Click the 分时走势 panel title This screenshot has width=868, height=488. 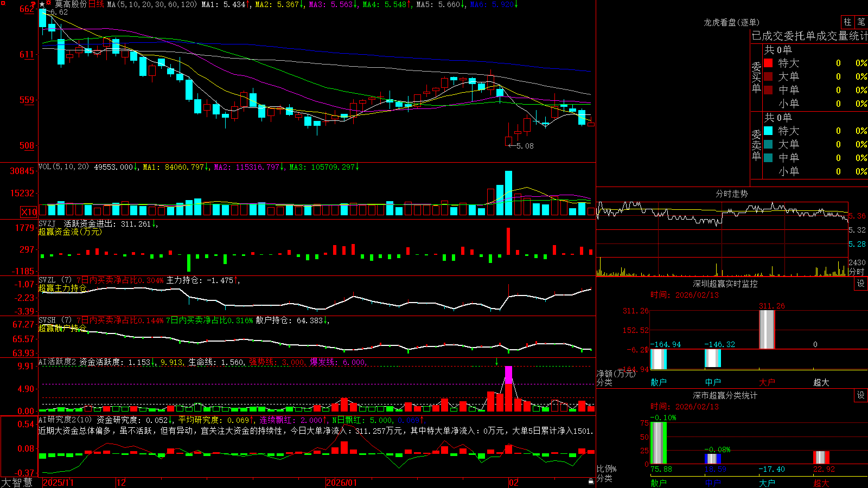click(x=731, y=194)
